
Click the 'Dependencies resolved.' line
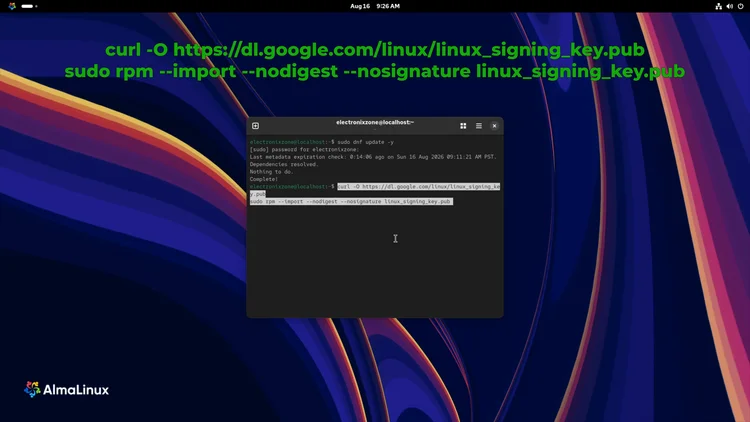(284, 164)
